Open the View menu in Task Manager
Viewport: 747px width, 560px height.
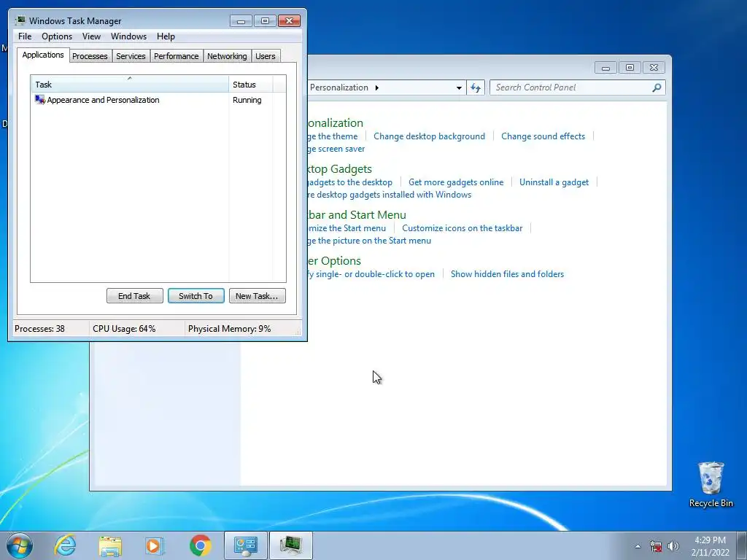(x=91, y=36)
